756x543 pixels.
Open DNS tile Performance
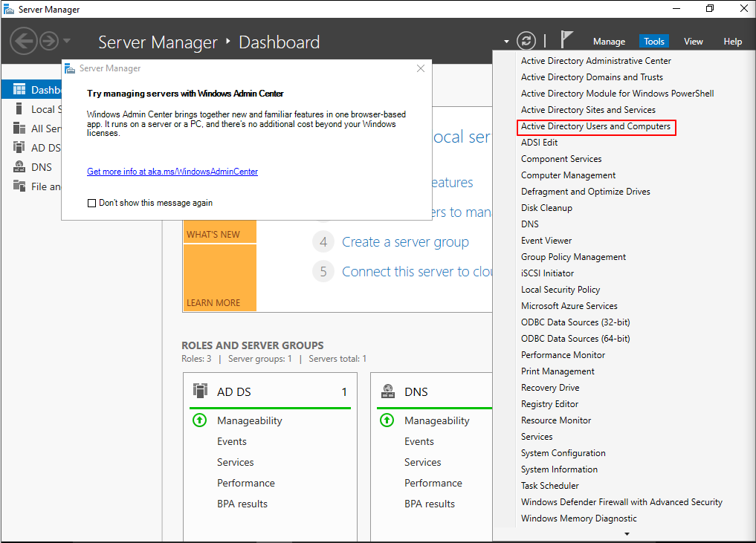433,484
